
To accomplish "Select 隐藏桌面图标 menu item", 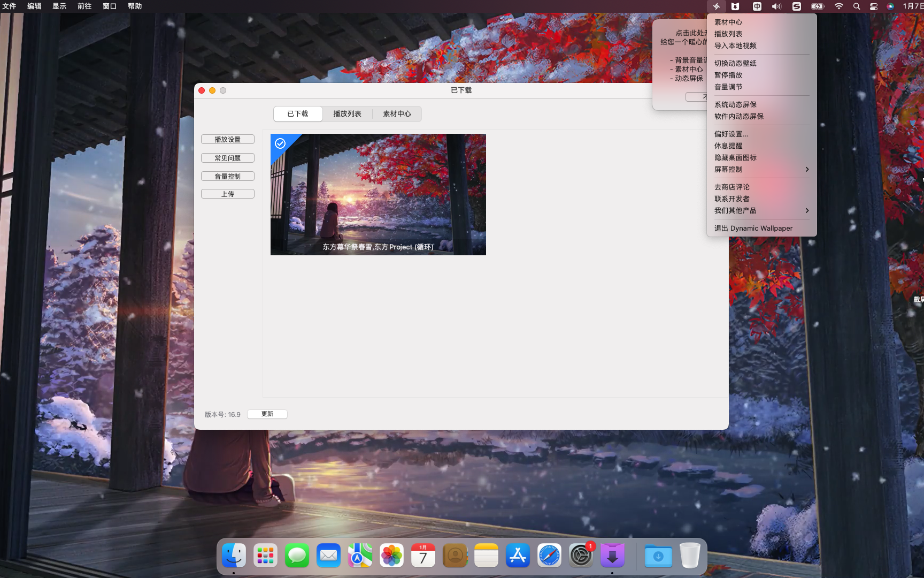I will (761, 157).
